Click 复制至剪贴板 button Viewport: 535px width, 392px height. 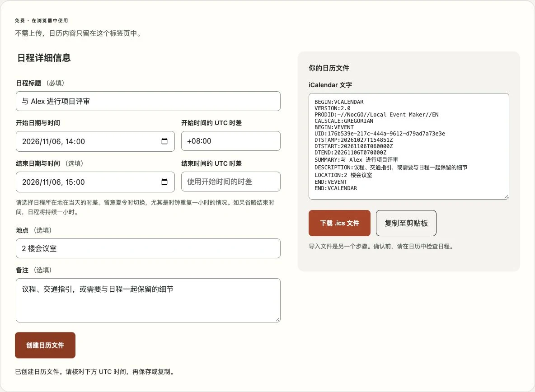(406, 223)
